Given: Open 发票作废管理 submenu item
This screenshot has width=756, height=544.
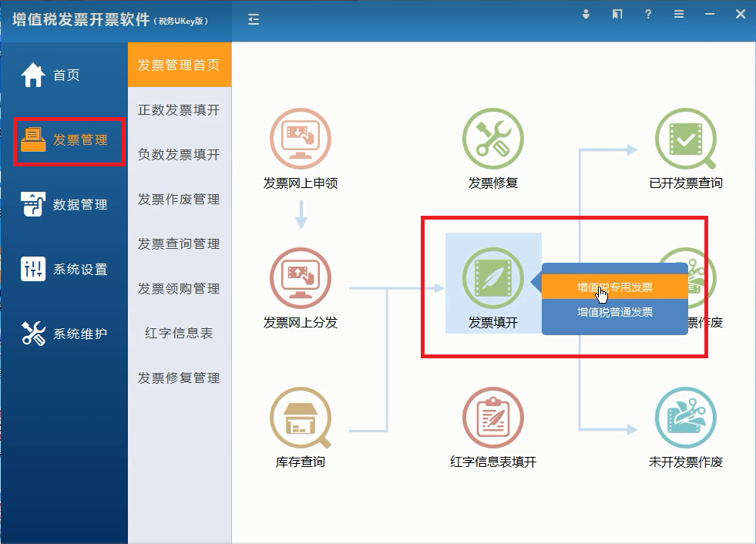Looking at the screenshot, I should (180, 199).
